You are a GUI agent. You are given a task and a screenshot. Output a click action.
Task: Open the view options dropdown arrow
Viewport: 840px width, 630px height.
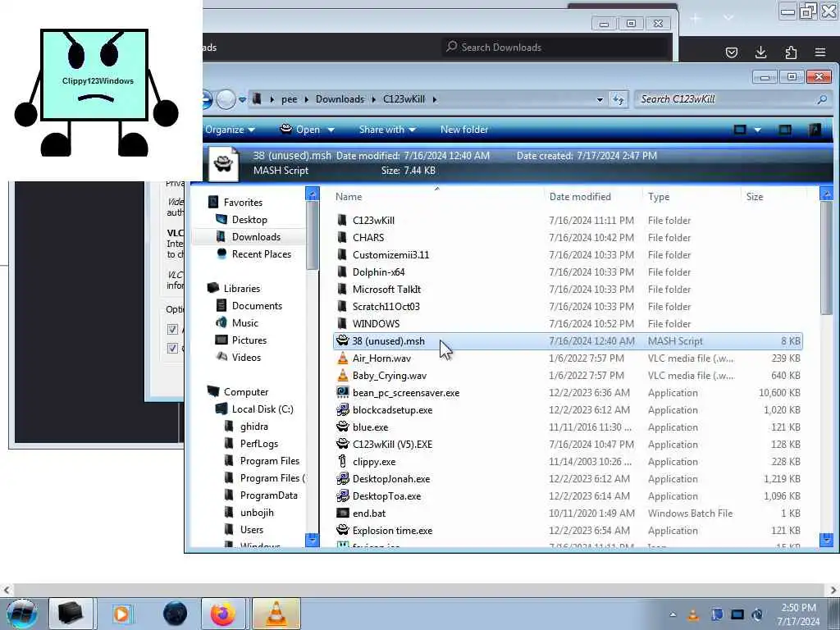[x=757, y=130]
